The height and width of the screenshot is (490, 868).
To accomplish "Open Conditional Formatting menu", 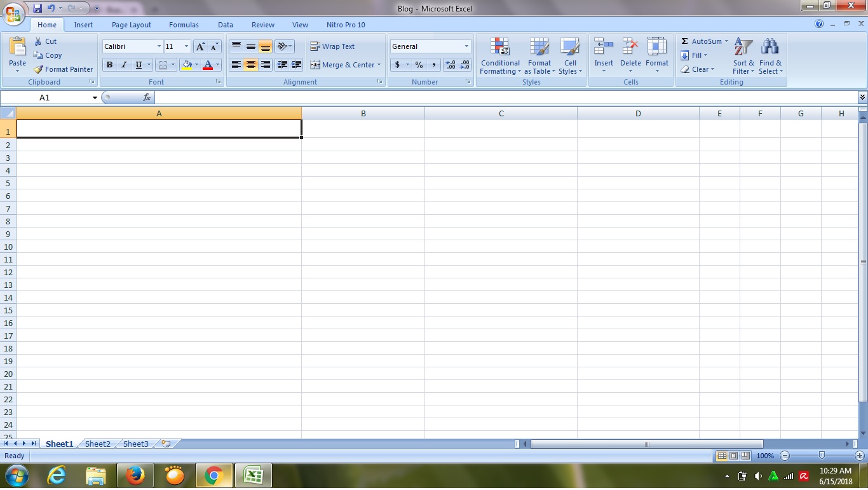I will pyautogui.click(x=500, y=56).
